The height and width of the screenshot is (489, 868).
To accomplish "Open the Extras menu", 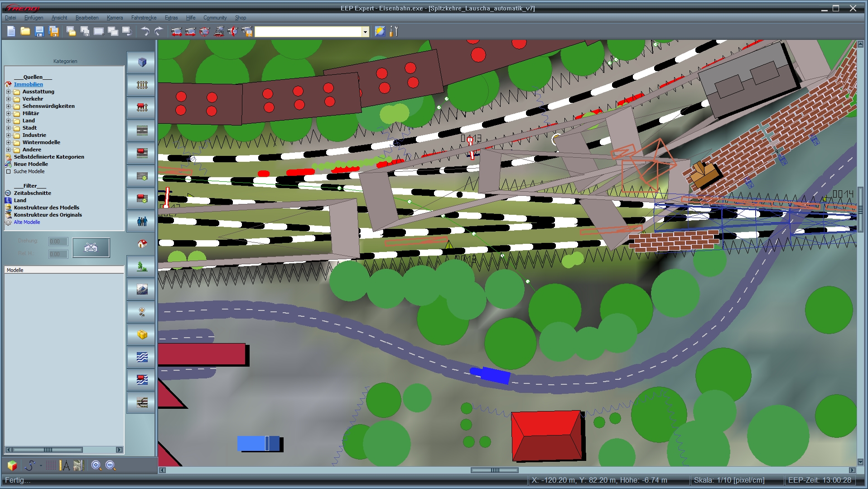I will tap(171, 18).
